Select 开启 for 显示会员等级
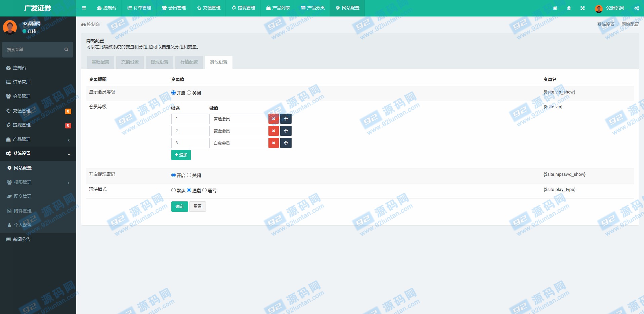 point(173,93)
